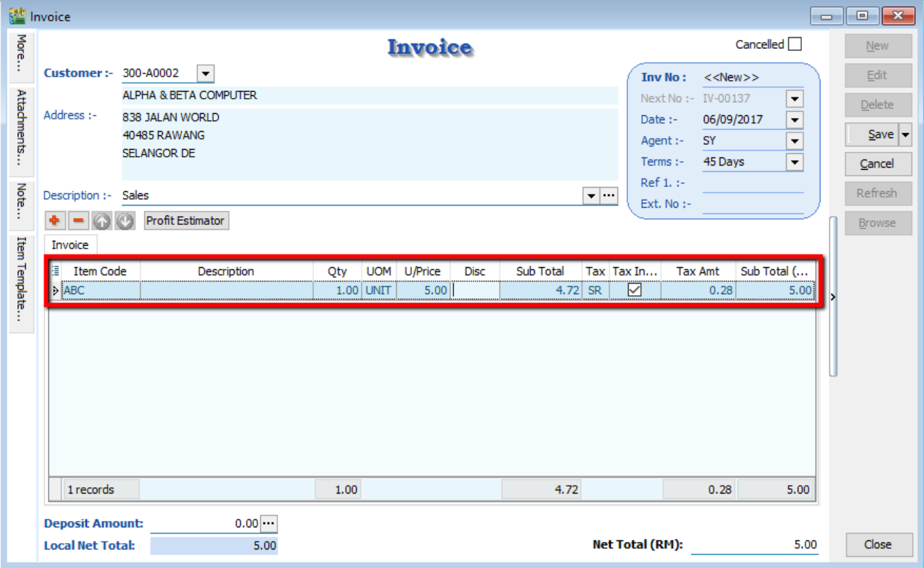Click the Ref 1. input field
Screen dimensions: 924x568
752,184
